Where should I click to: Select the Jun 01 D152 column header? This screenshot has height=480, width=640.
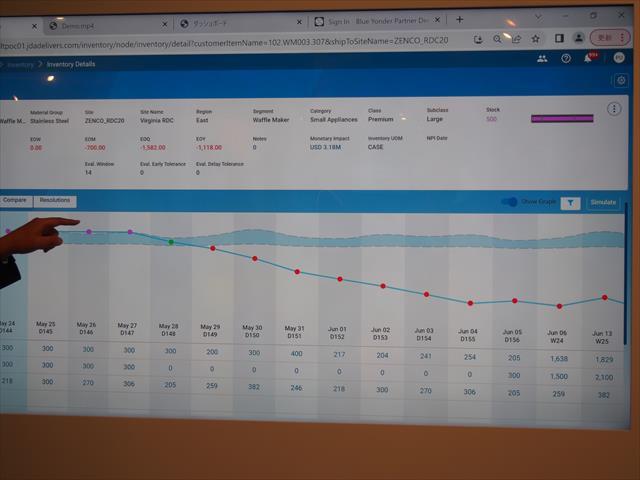click(337, 333)
